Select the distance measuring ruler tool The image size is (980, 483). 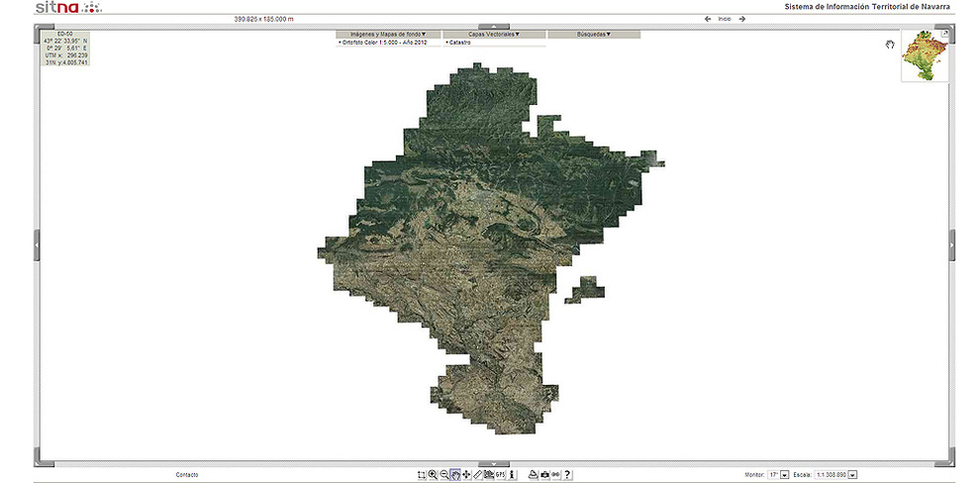(x=477, y=475)
